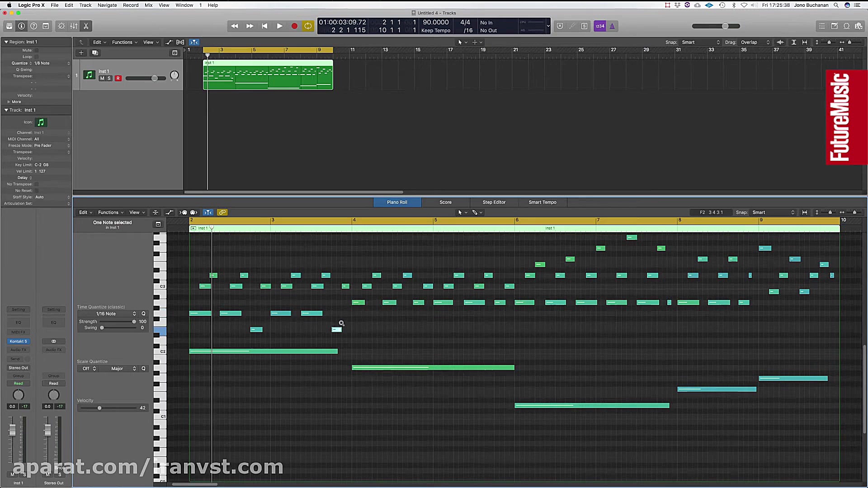Image resolution: width=868 pixels, height=488 pixels.
Task: Disable record-arm on Inst 1
Action: pos(118,78)
